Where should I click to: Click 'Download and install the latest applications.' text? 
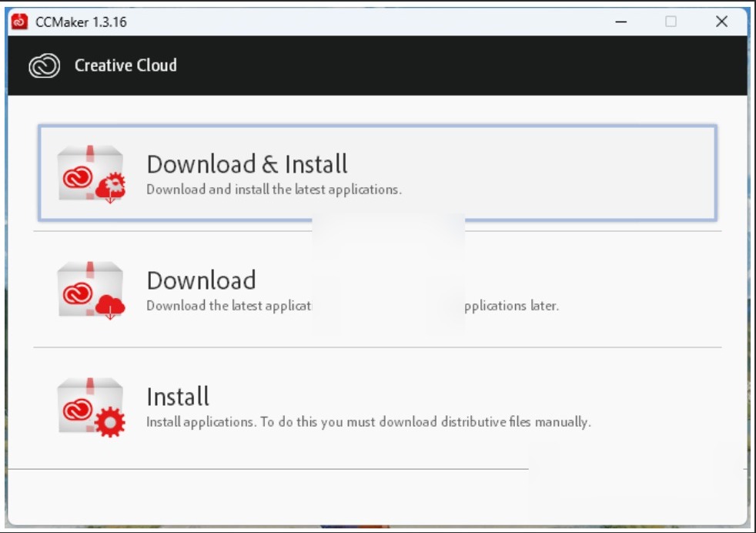tap(274, 189)
